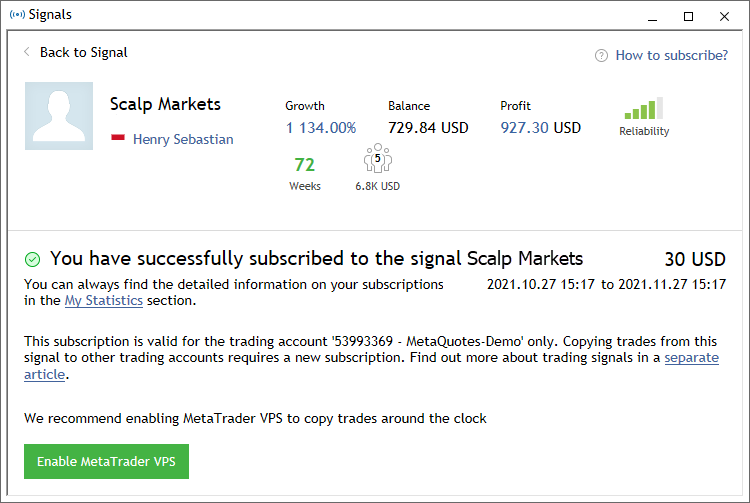
Task: Go Back to Signal
Action: pyautogui.click(x=83, y=52)
